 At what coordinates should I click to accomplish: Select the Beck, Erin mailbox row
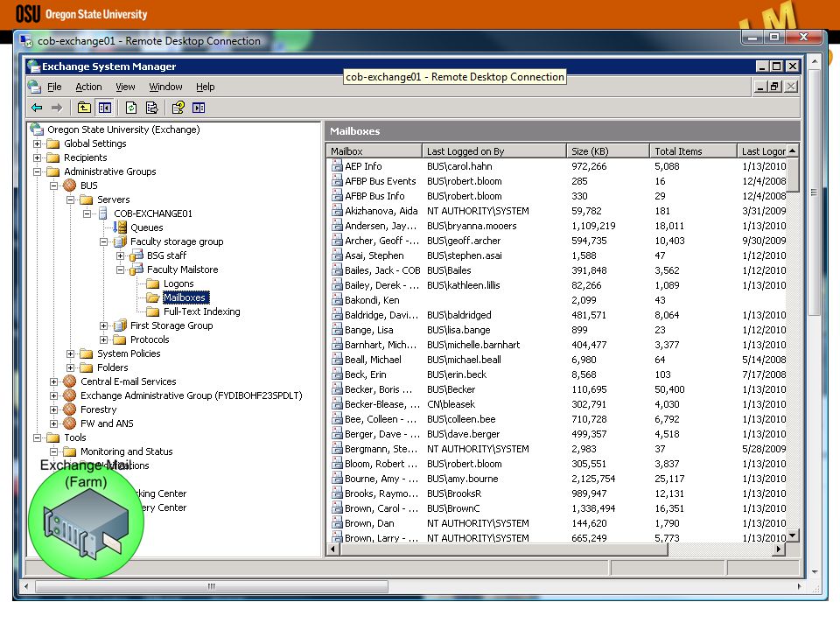558,374
